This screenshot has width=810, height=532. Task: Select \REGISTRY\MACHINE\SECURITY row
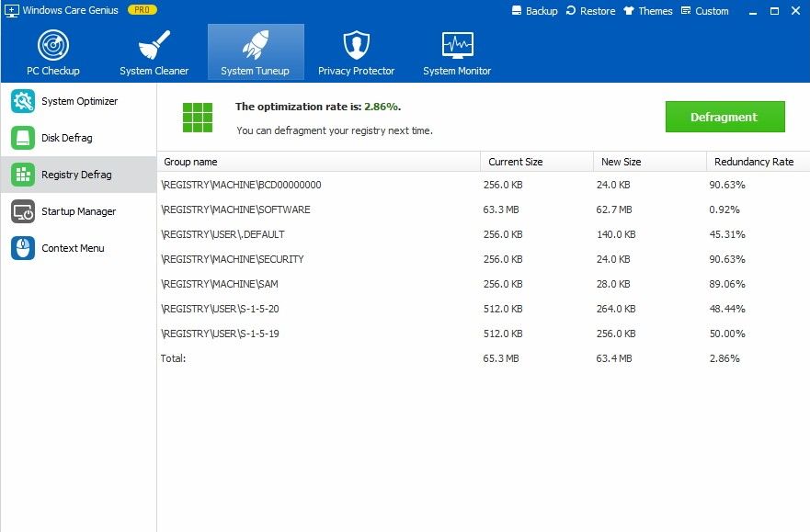[483, 259]
